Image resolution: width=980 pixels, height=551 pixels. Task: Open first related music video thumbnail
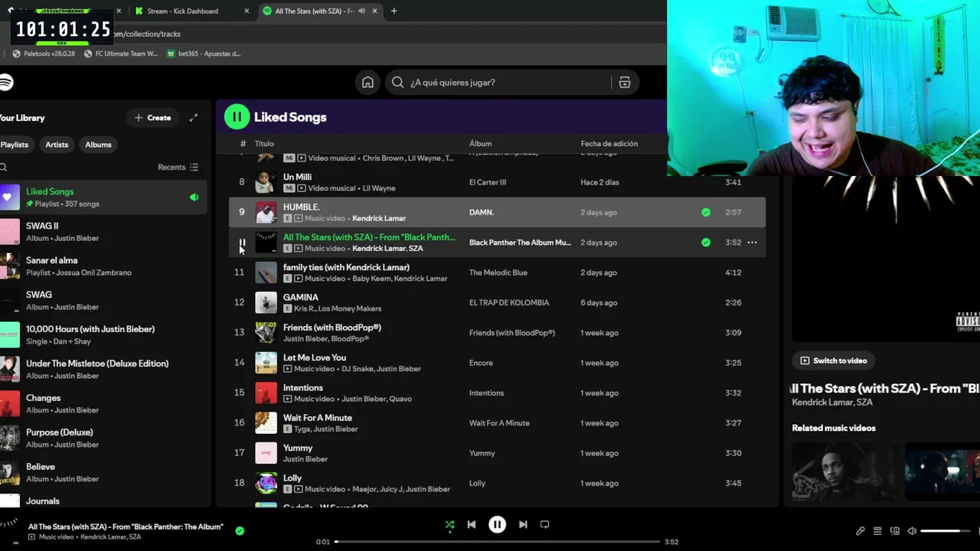[844, 471]
